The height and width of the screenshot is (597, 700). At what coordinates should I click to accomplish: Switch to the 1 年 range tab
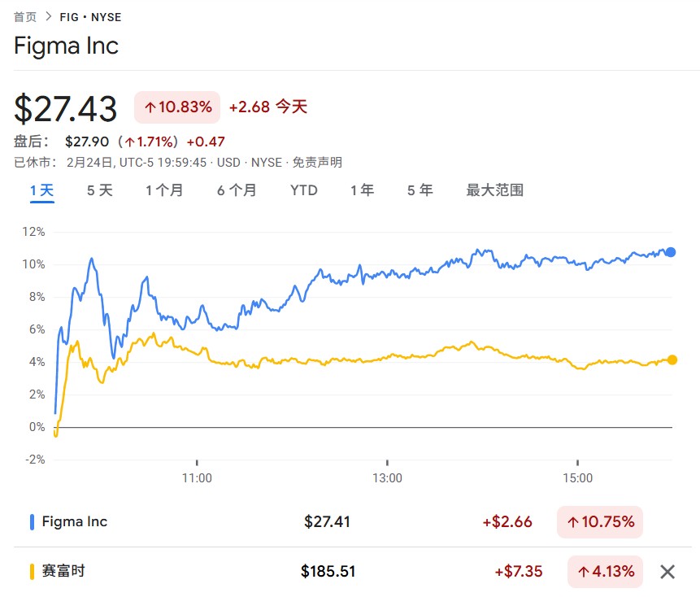click(x=363, y=190)
